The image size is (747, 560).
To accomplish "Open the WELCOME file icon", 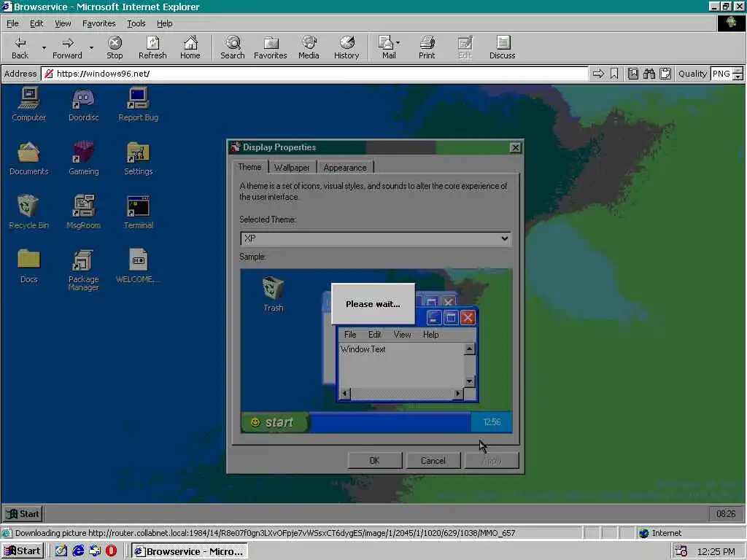I will pyautogui.click(x=138, y=265).
